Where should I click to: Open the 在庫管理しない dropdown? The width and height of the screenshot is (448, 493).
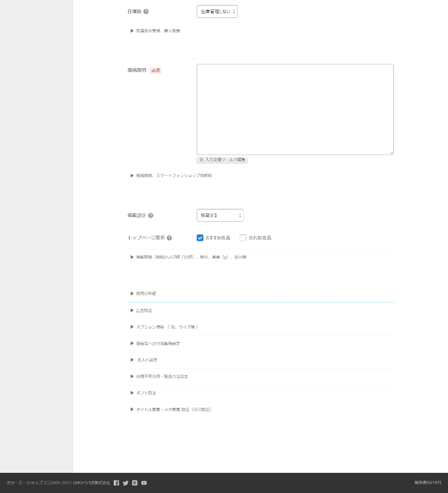217,12
